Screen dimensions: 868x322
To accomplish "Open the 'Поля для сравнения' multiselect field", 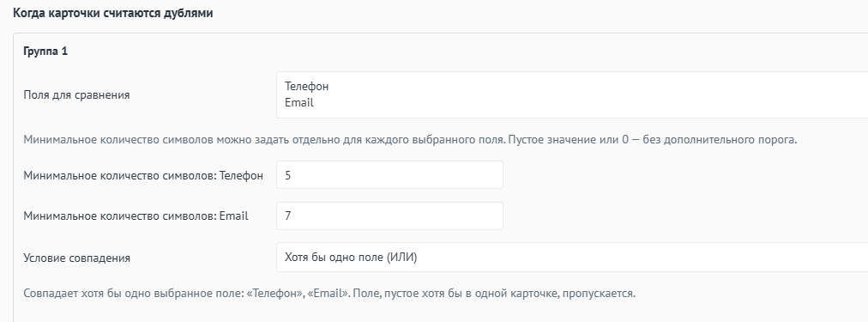I will pyautogui.click(x=572, y=94).
